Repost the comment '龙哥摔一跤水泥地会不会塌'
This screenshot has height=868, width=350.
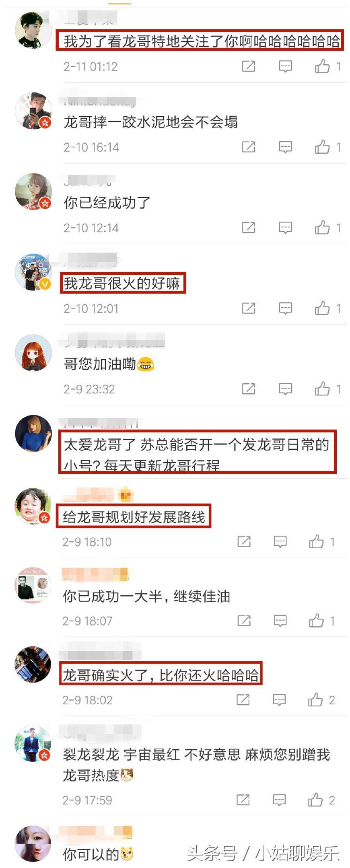[x=248, y=147]
